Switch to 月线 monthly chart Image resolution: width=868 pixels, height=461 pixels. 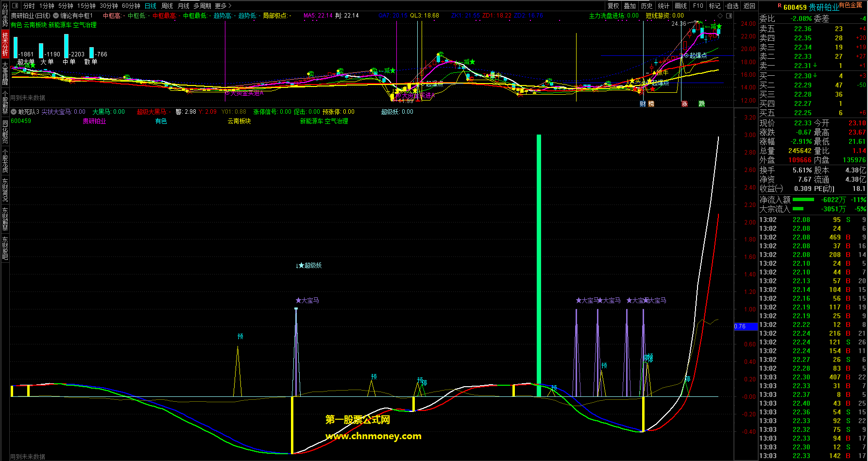[184, 6]
